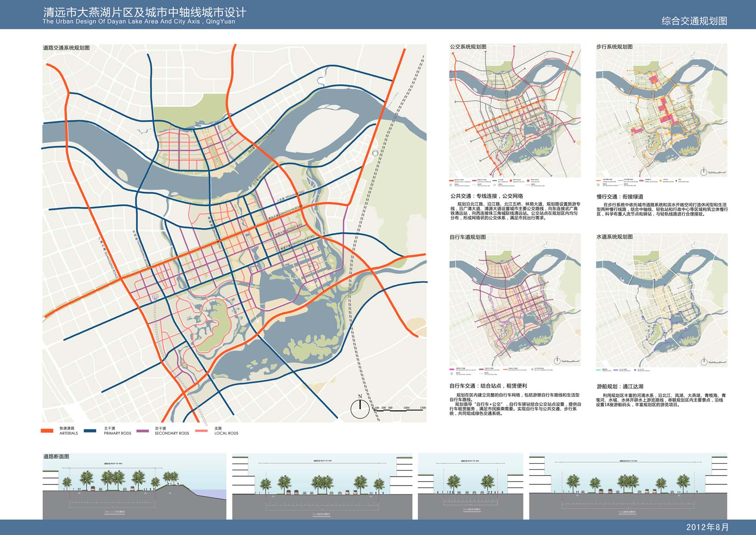Click the heading 公共交通：专线连接，公交网络
This screenshot has height=535, width=756.
487,196
